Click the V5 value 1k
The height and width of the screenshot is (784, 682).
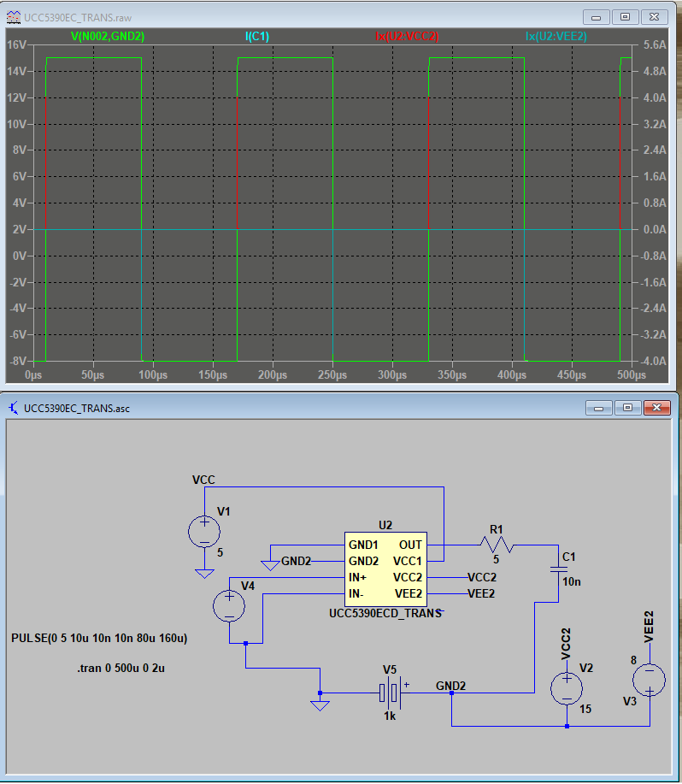click(390, 716)
